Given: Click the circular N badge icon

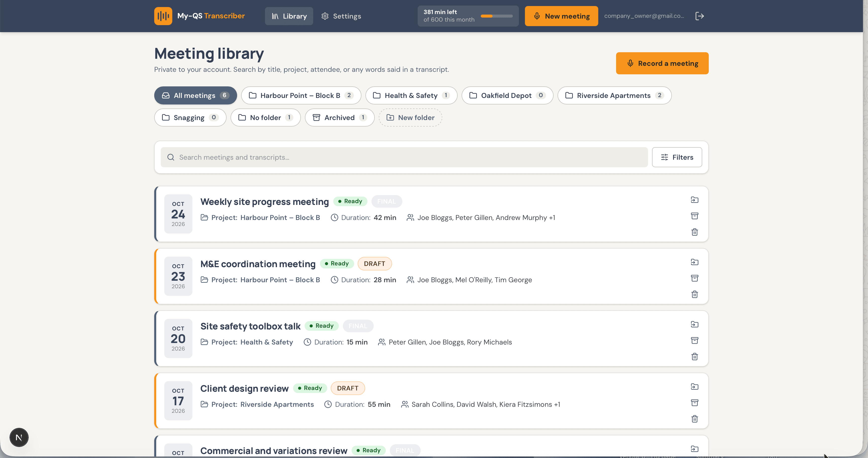Looking at the screenshot, I should click(x=19, y=437).
